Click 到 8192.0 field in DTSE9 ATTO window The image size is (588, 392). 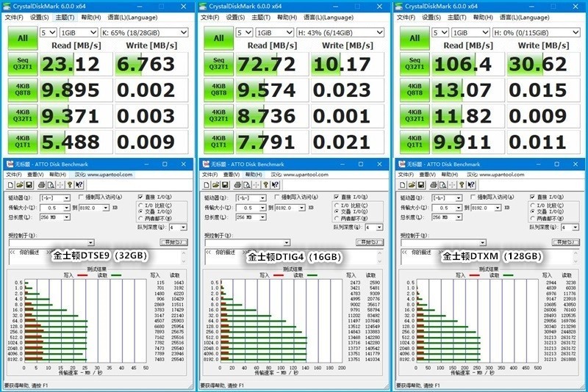94,208
